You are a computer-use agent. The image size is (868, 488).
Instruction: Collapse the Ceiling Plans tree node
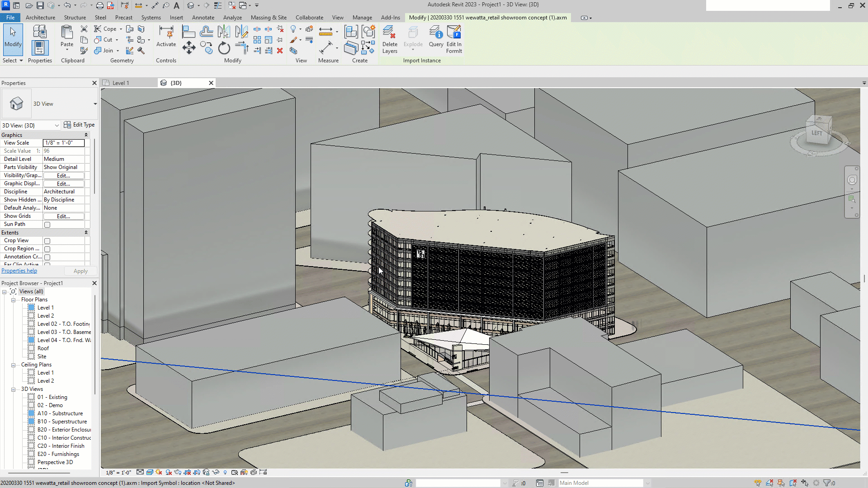coord(14,365)
